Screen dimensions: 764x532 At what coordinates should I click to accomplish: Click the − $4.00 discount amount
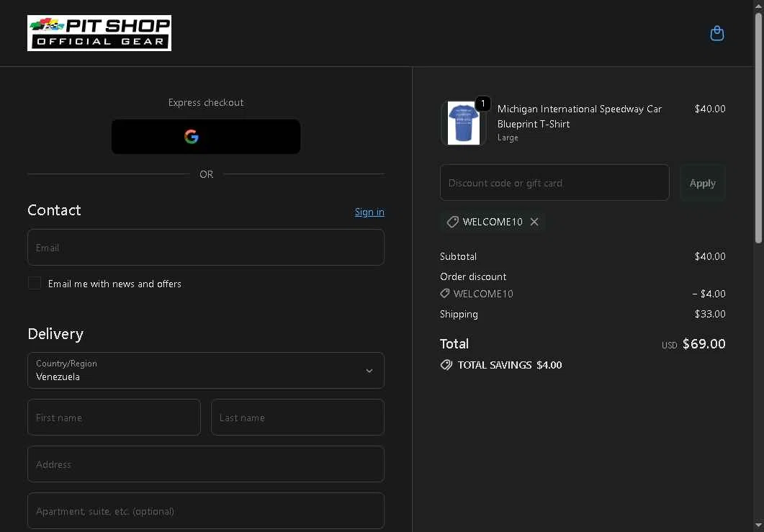point(709,294)
